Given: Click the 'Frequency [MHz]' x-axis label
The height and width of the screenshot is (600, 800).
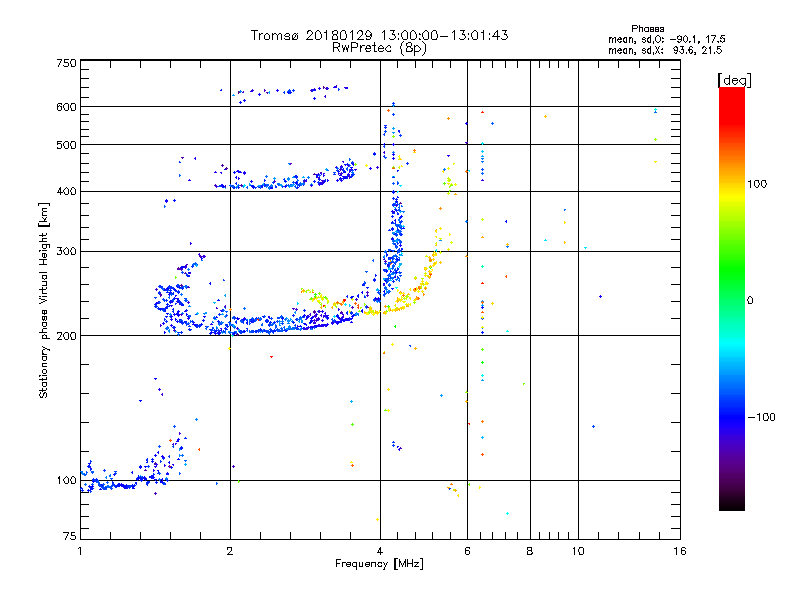Looking at the screenshot, I should coord(379,564).
